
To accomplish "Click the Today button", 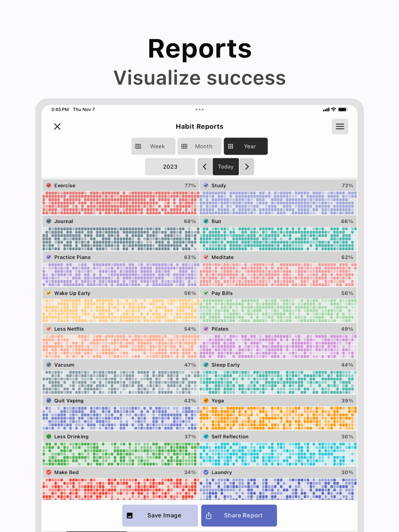I will click(x=226, y=166).
